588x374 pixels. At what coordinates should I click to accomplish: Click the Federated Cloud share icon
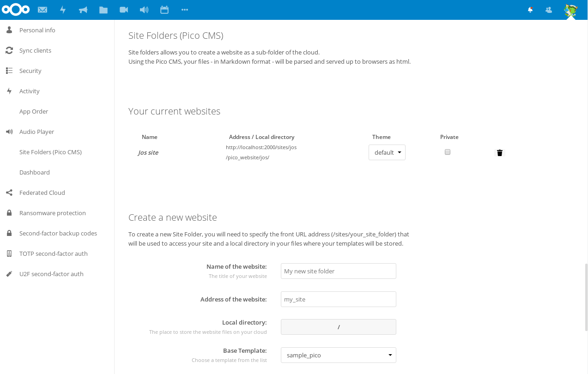[x=9, y=193]
